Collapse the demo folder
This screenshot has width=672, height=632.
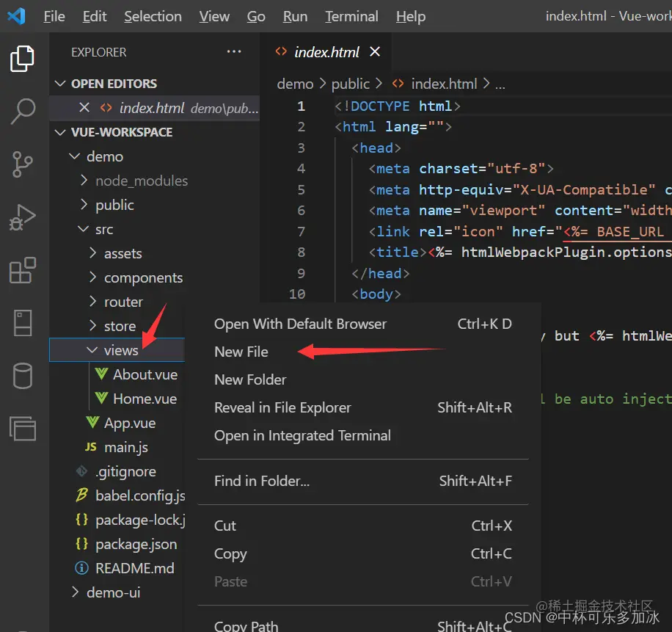click(75, 156)
